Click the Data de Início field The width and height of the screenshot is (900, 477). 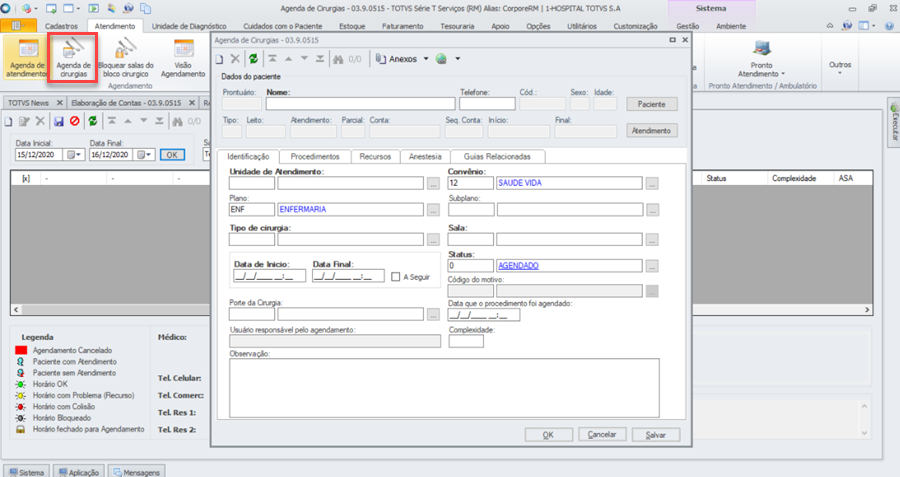click(269, 277)
